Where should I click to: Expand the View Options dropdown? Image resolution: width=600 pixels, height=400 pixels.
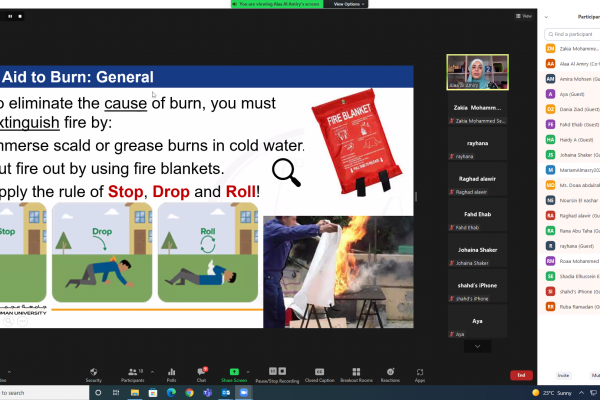coord(346,4)
